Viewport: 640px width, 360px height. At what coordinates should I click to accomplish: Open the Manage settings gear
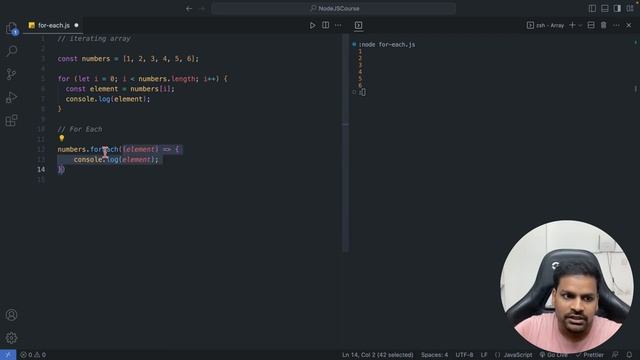11,338
